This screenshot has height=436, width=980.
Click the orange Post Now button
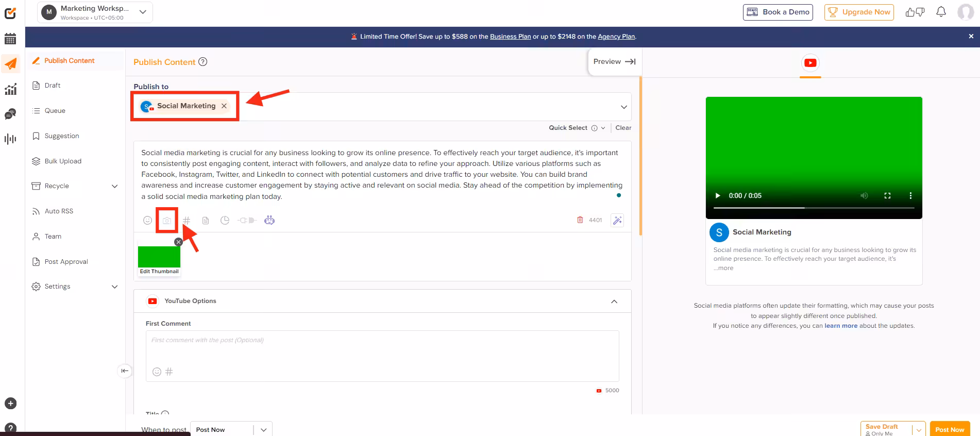coord(950,429)
